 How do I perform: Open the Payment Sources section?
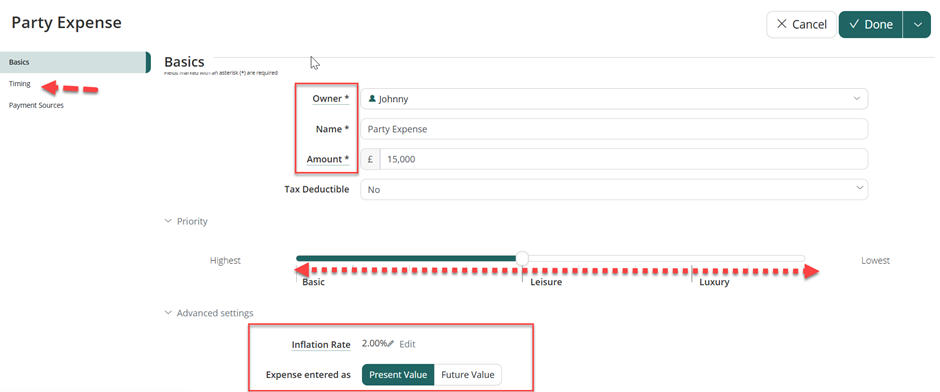[x=36, y=105]
